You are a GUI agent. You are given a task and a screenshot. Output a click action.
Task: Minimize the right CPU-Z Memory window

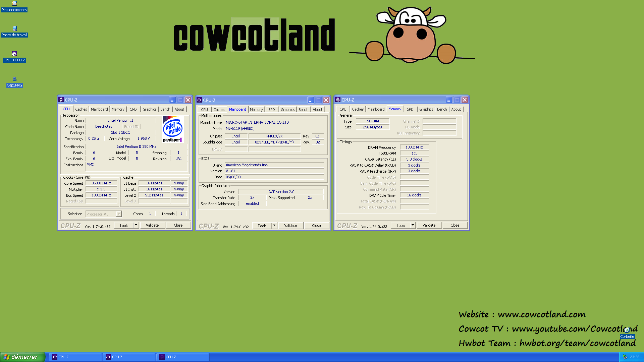(x=449, y=100)
